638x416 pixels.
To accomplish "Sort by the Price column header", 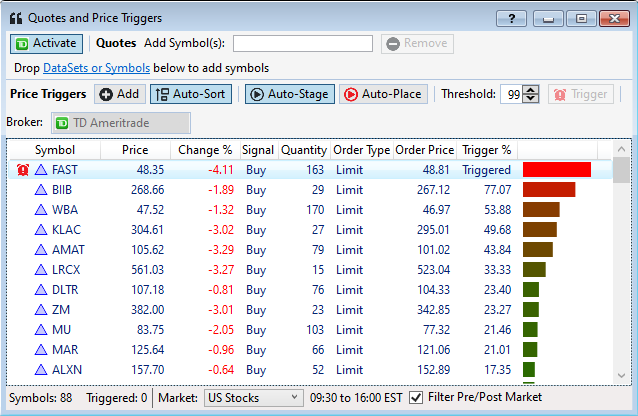I will point(135,150).
